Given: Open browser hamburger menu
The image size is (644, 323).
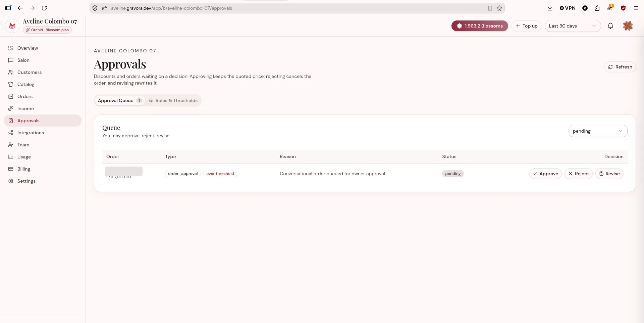Looking at the screenshot, I should tap(636, 8).
